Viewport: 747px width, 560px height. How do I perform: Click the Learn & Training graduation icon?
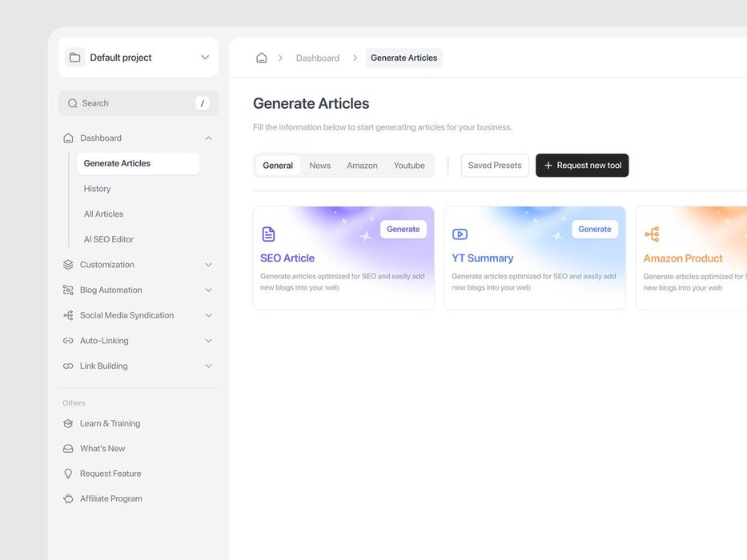[68, 423]
